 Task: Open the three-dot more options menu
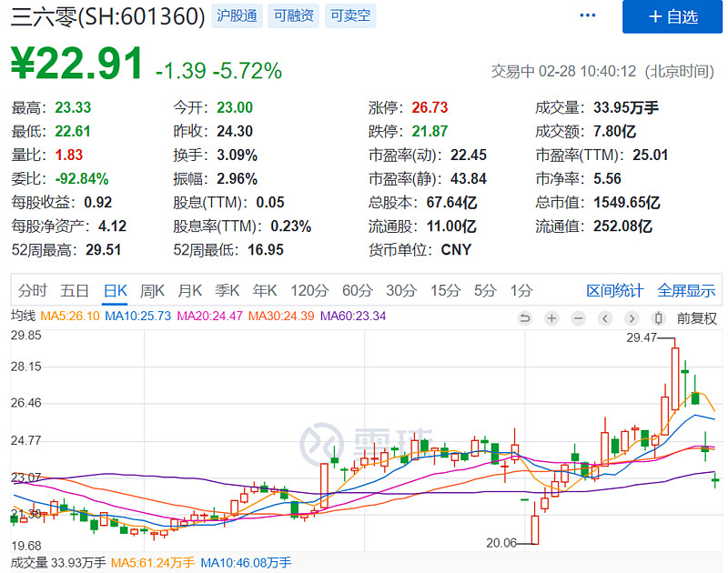coord(587,15)
